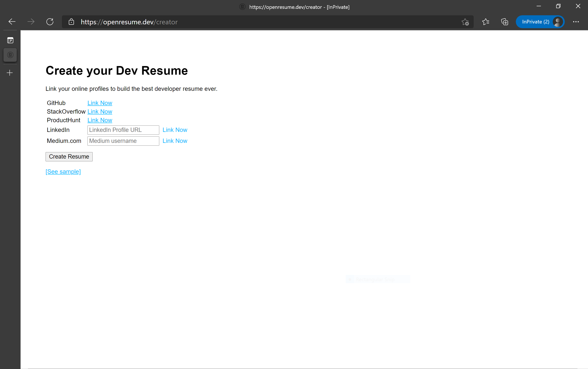This screenshot has height=369, width=588.
Task: Add this page to a Collection
Action: pos(504,22)
